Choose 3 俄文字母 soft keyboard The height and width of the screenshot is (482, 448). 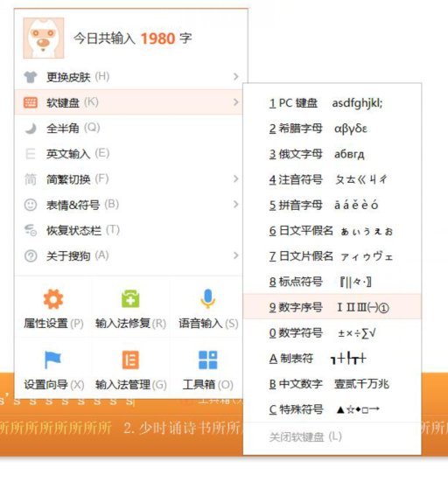332,154
